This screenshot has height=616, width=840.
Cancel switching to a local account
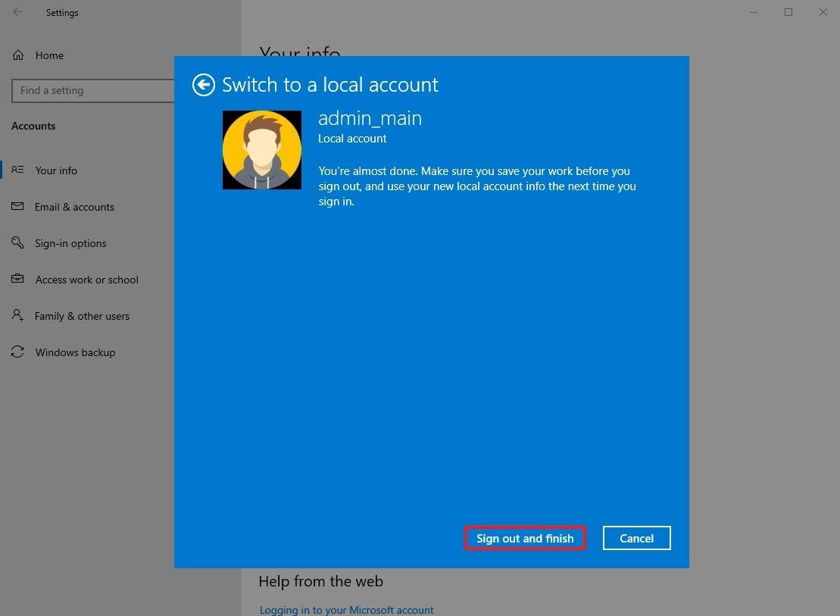click(x=636, y=538)
